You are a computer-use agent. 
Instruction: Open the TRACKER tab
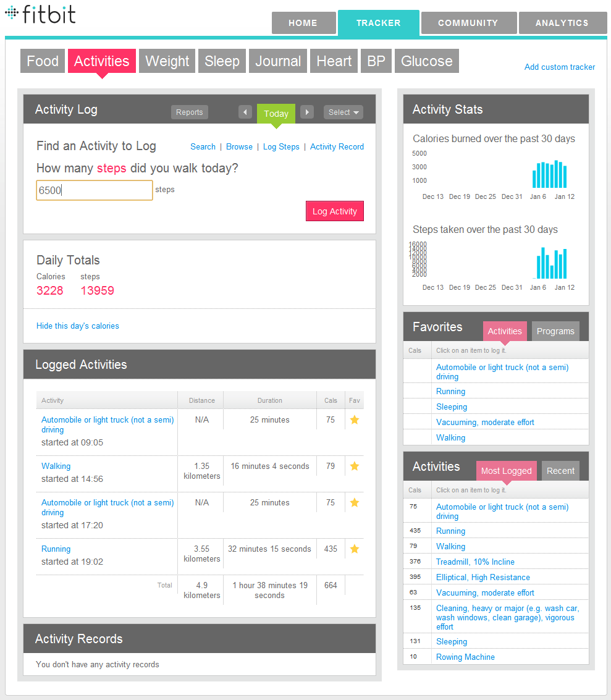click(x=379, y=23)
